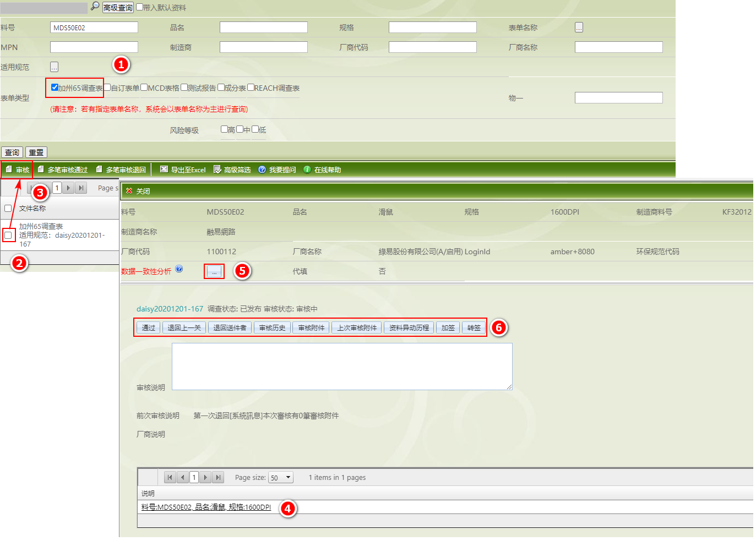This screenshot has height=541, width=756.
Task: Click page number box in left pager
Action: pyautogui.click(x=57, y=188)
